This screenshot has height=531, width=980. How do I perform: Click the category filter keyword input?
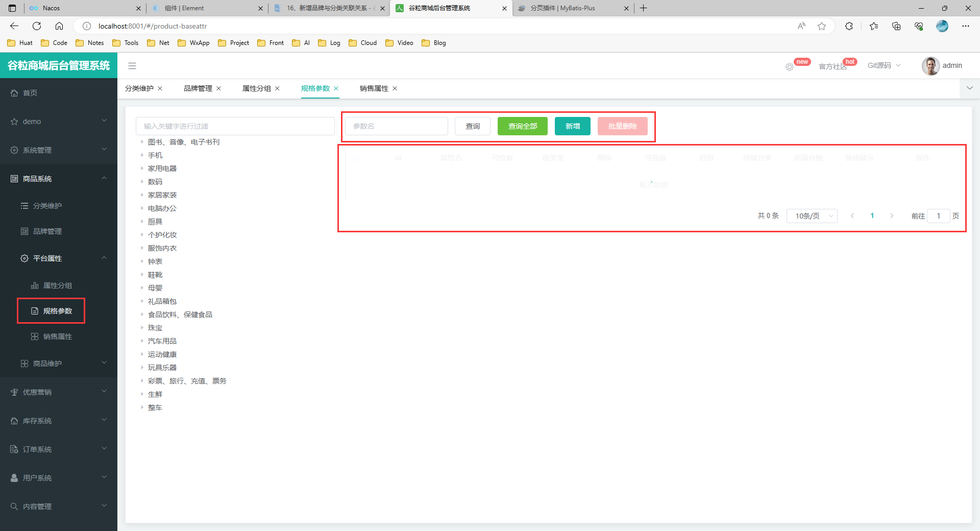(x=235, y=126)
